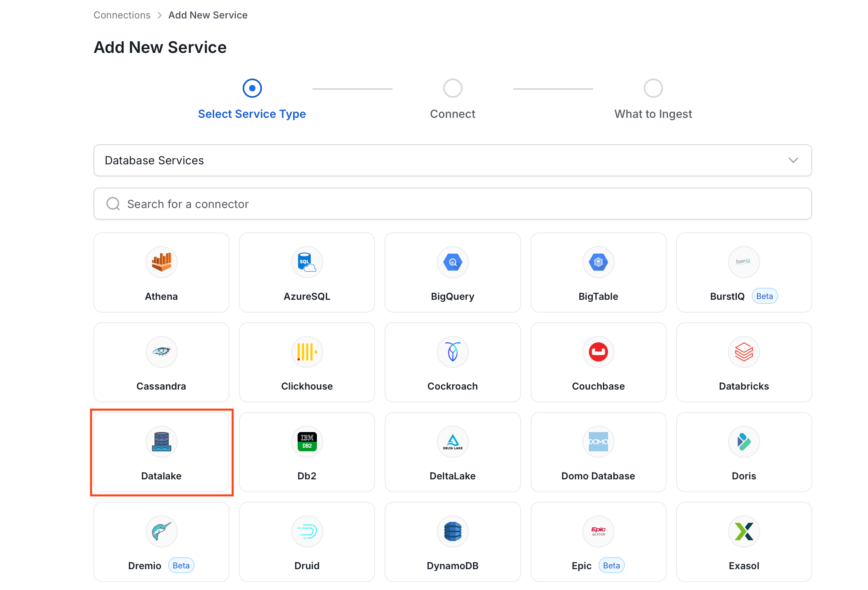
Task: Click the DynamoDB card label
Action: pyautogui.click(x=452, y=566)
